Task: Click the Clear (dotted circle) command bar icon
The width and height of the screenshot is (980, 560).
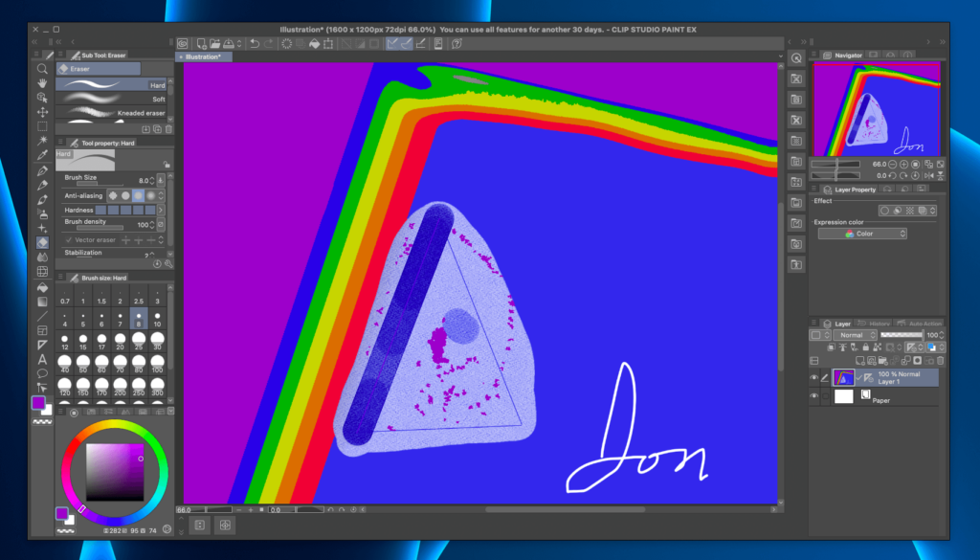Action: (287, 44)
